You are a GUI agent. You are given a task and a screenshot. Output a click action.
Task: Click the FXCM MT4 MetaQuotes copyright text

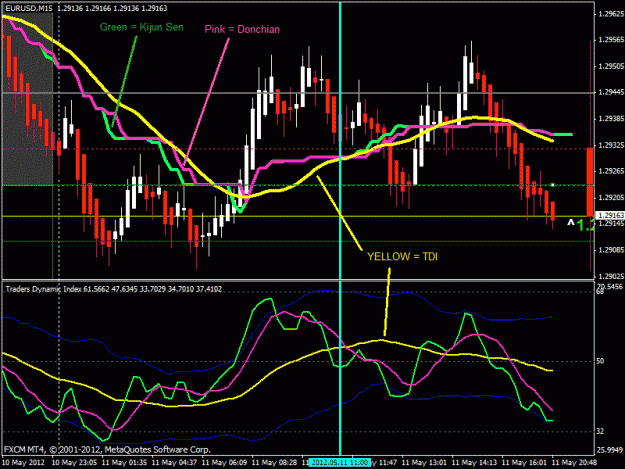pos(107,450)
